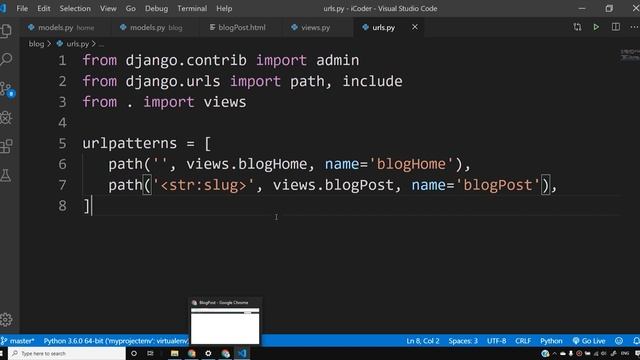Open File Explorer from the taskbar

coord(175,353)
